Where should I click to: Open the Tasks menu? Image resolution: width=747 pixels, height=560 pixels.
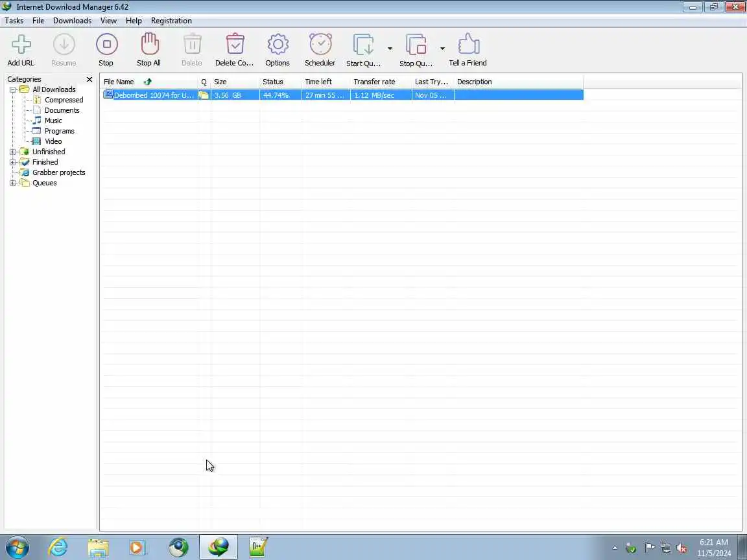14,21
